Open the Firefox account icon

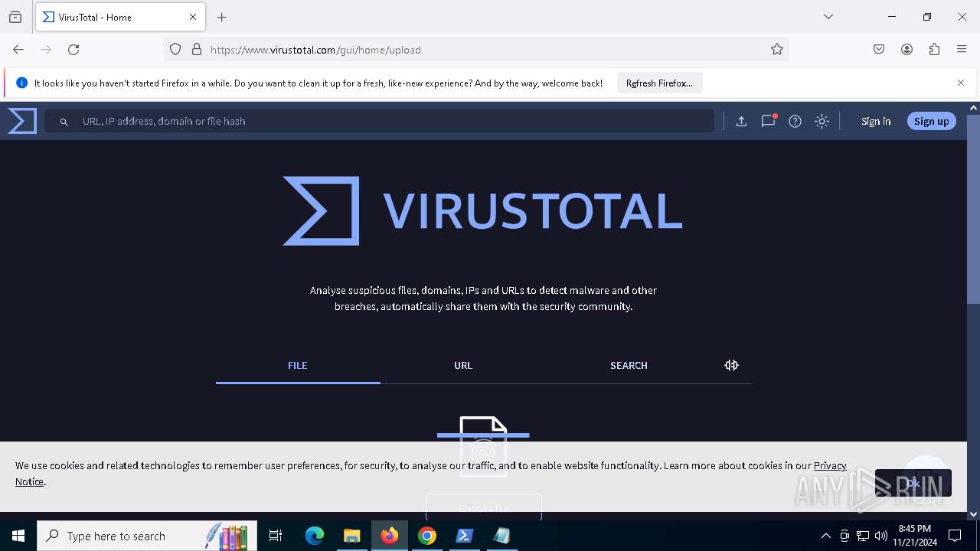coord(906,50)
